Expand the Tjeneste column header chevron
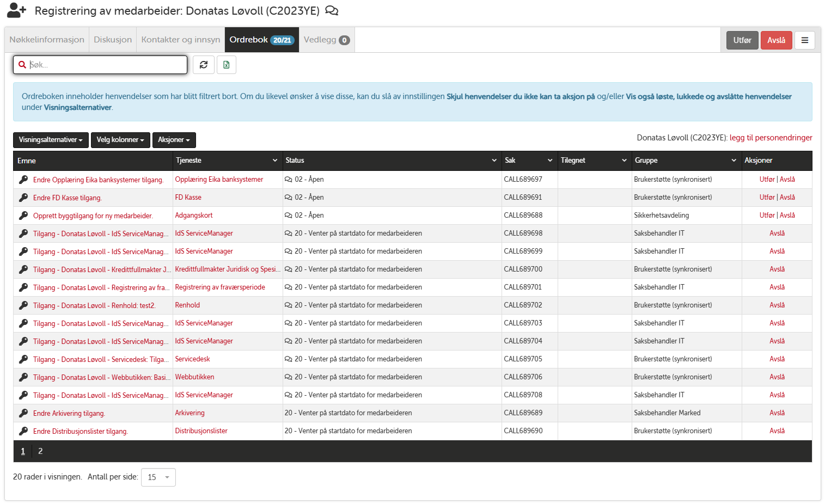Viewport: 825px width, 504px height. pos(275,161)
